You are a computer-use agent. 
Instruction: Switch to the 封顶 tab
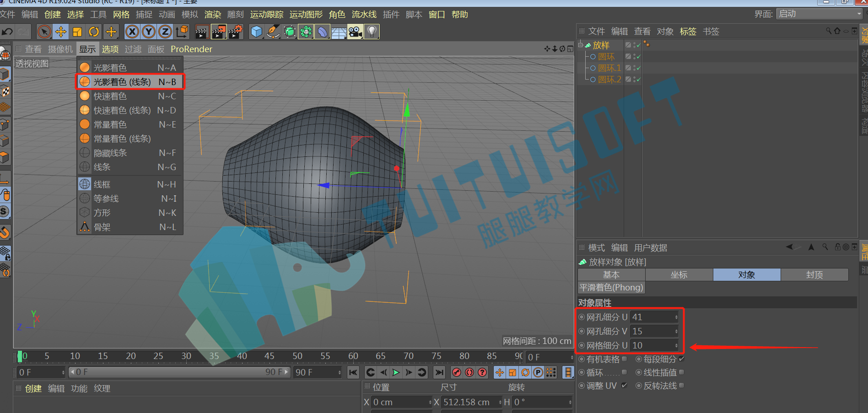pyautogui.click(x=814, y=275)
